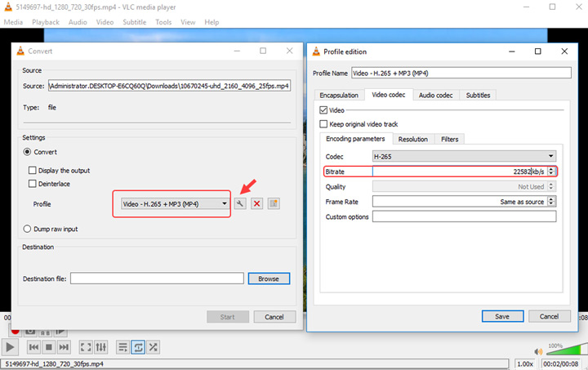Toggle random shuffle icon
588x370 pixels.
tap(153, 347)
